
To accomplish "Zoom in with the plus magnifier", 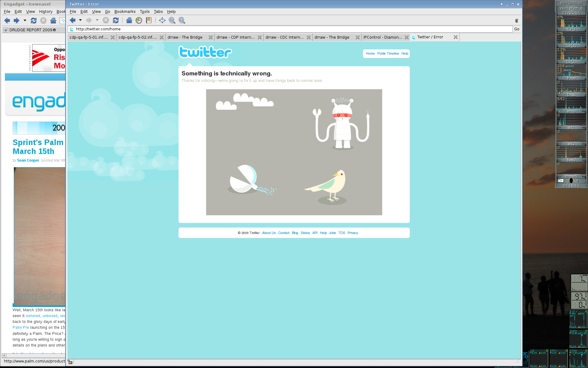I will pyautogui.click(x=182, y=20).
